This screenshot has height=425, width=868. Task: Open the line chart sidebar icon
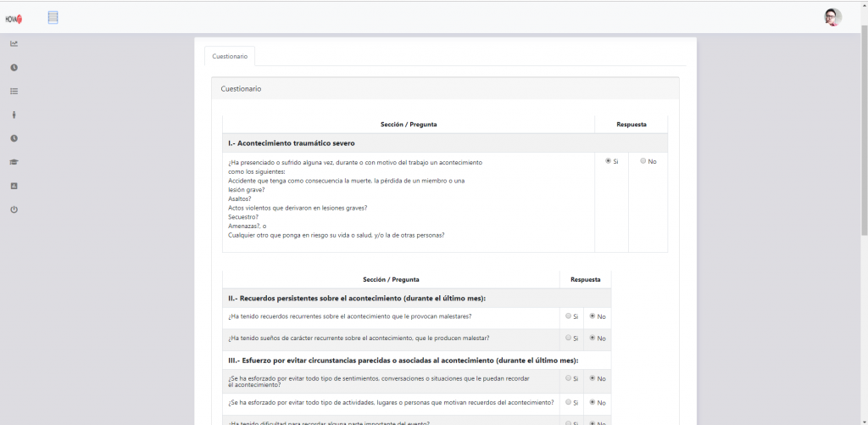click(14, 44)
